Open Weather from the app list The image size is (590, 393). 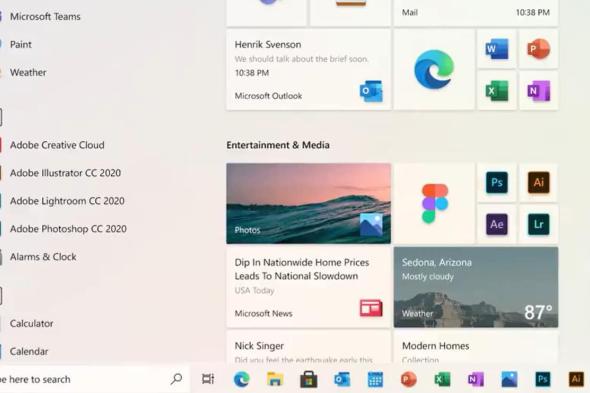[28, 72]
